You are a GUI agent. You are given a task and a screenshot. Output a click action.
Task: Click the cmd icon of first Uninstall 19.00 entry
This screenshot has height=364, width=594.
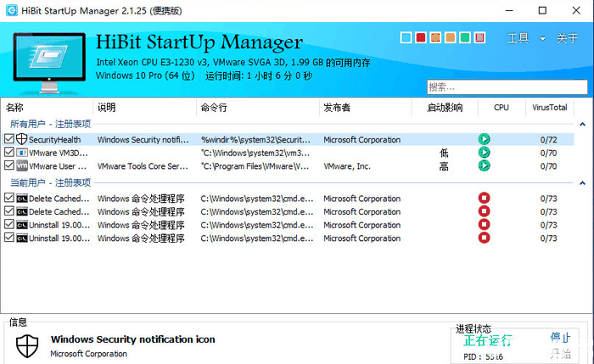pos(21,225)
